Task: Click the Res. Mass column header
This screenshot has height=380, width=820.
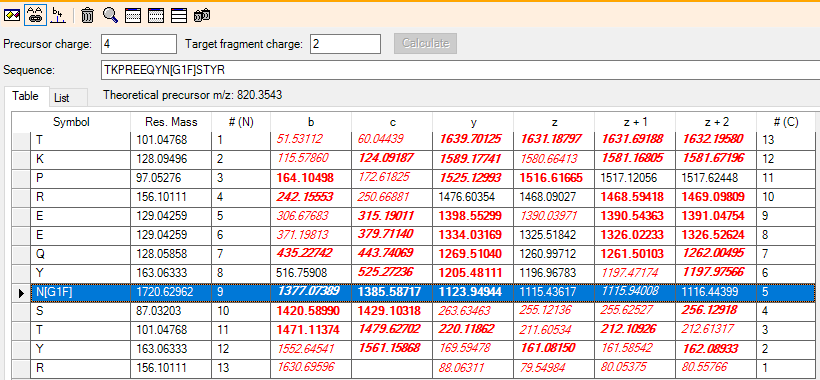Action: (171, 122)
